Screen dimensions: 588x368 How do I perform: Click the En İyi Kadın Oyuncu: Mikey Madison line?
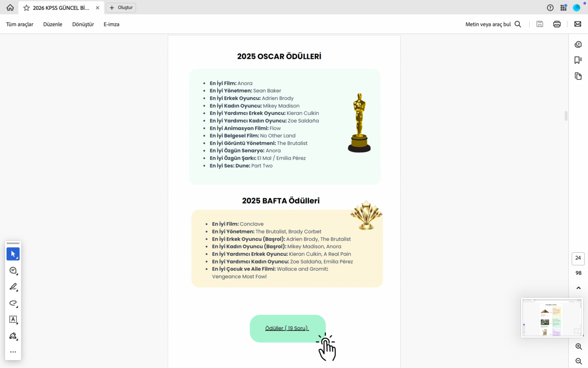(255, 106)
